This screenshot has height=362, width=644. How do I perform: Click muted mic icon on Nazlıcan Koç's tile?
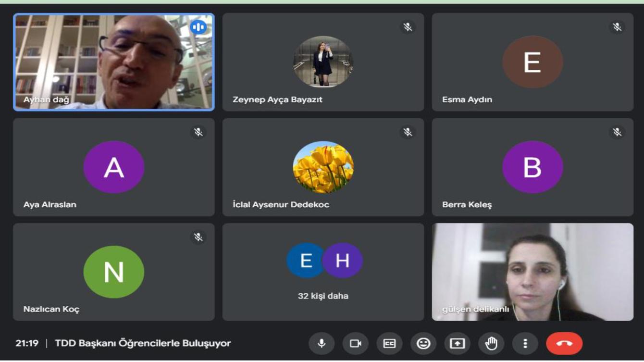point(198,237)
